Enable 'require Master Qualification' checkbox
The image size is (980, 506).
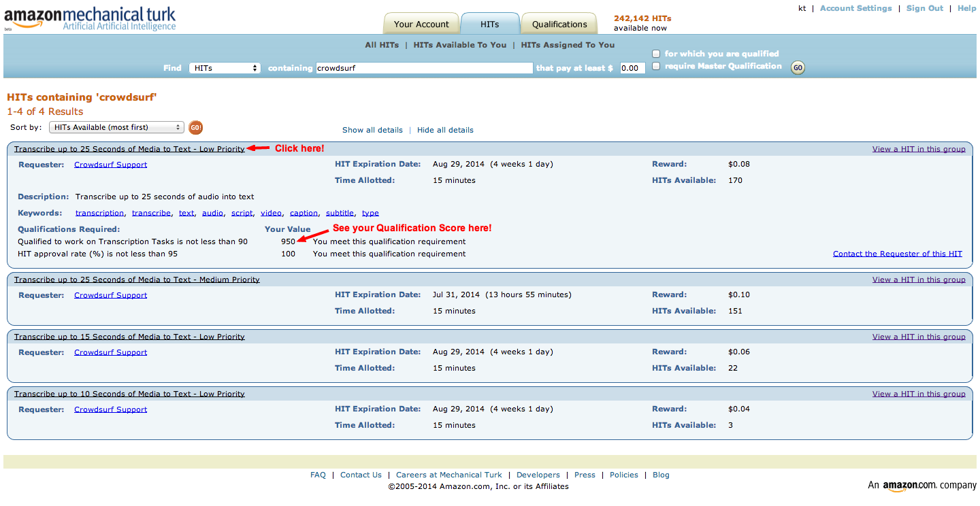[x=656, y=66]
